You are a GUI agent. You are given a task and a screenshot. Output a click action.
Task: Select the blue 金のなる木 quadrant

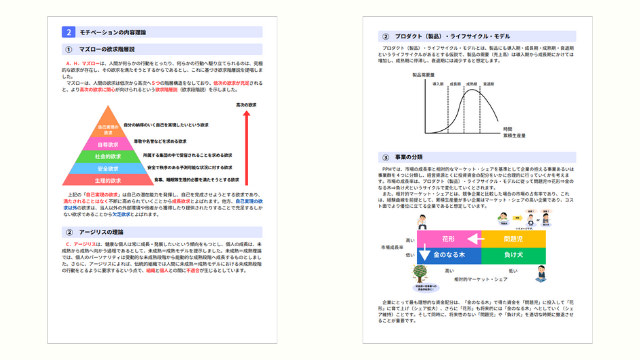[x=449, y=256]
